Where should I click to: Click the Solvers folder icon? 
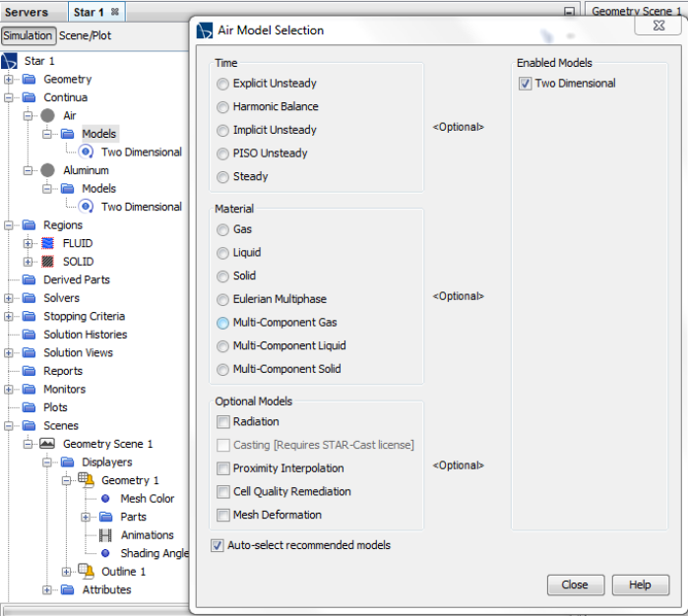(29, 298)
